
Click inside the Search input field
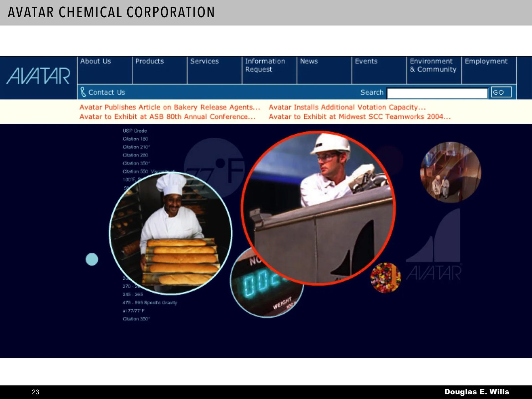[437, 93]
